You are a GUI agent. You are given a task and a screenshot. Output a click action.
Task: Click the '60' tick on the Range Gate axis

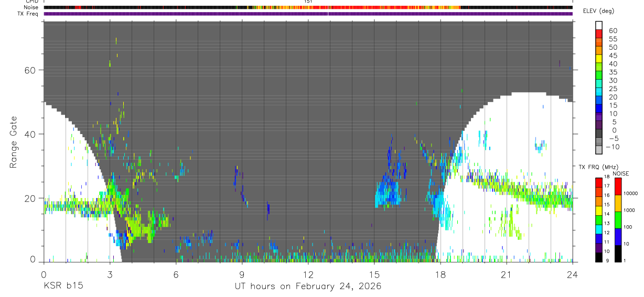pyautogui.click(x=30, y=70)
